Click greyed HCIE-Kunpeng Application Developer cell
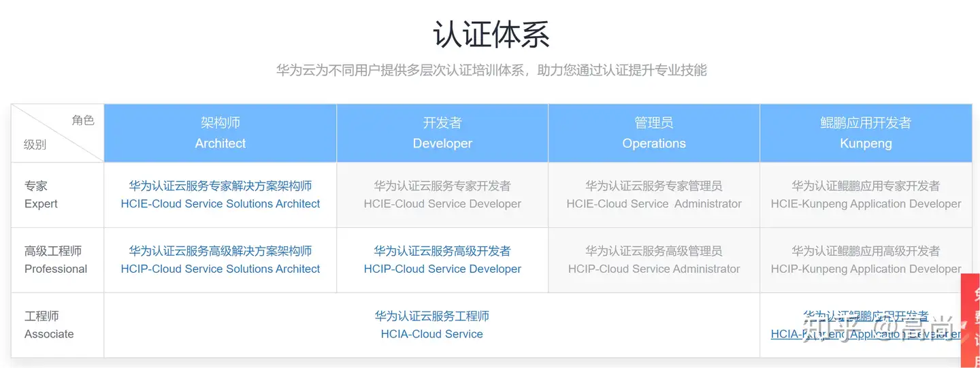The width and height of the screenshot is (980, 368). click(x=866, y=195)
